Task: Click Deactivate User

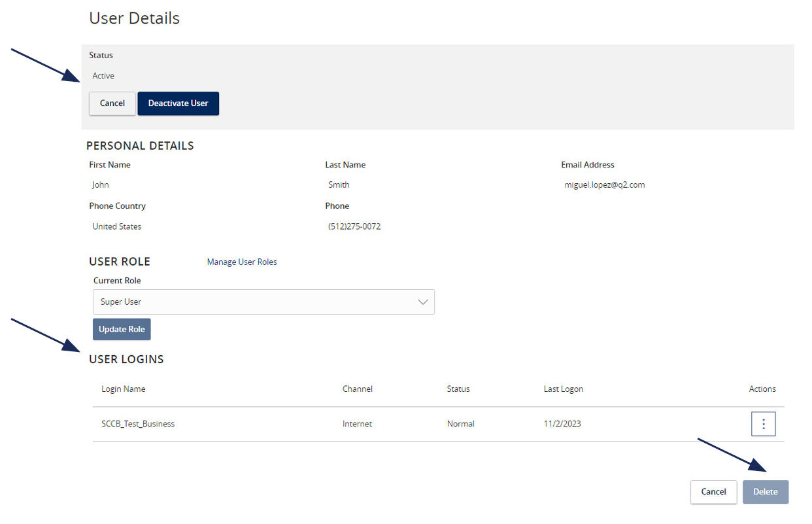Action: (178, 103)
